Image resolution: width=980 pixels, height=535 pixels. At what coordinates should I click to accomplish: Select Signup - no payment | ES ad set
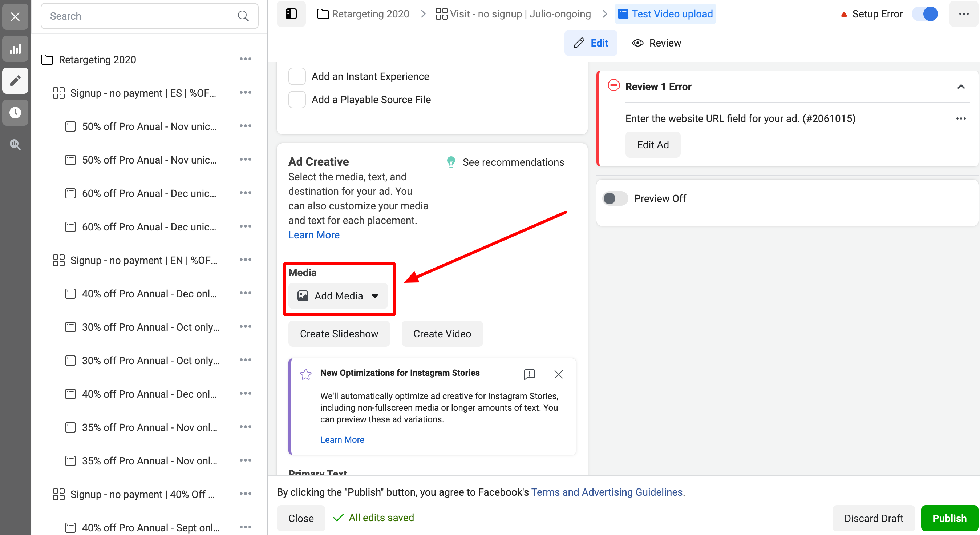[x=143, y=93]
